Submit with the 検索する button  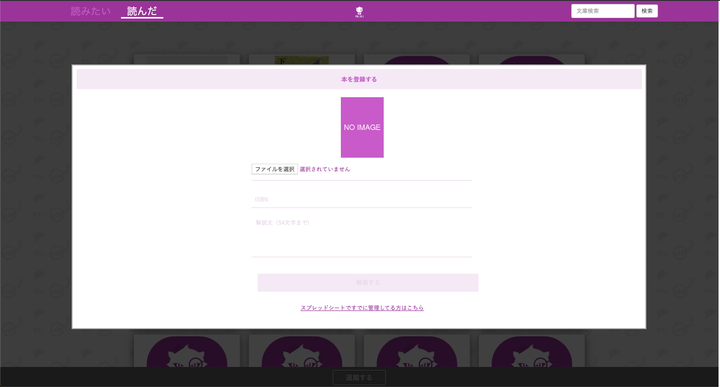point(368,283)
